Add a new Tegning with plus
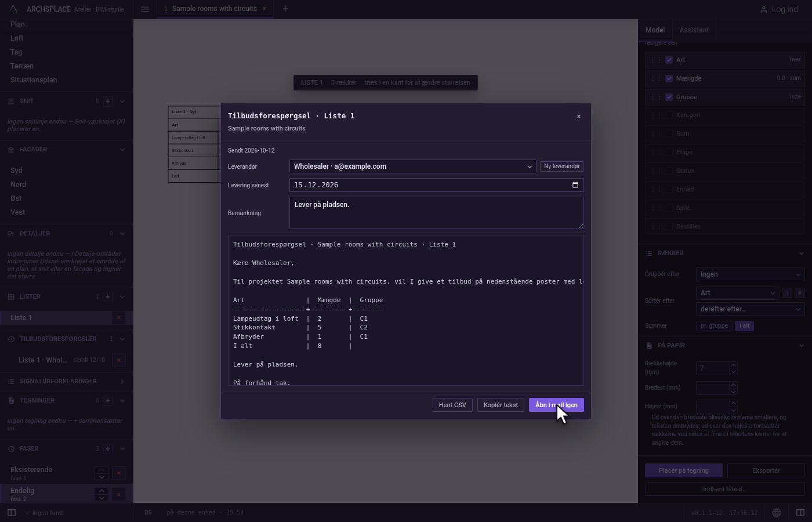 click(108, 400)
